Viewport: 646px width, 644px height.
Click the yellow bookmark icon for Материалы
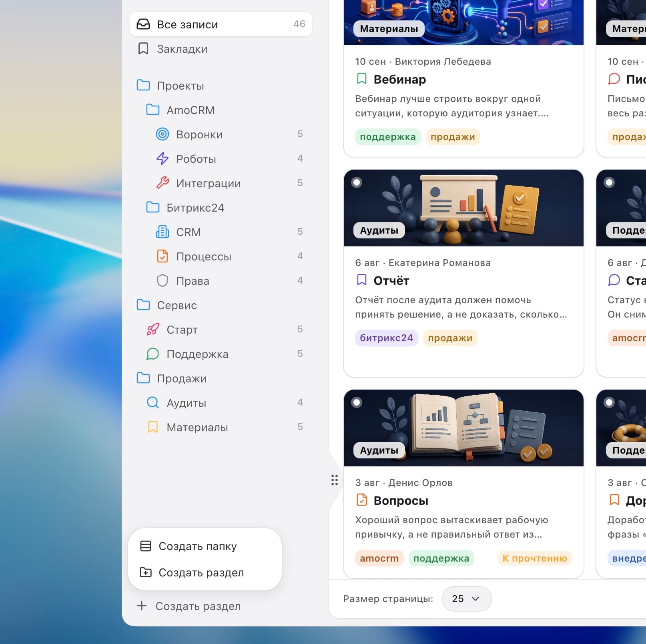tap(153, 427)
